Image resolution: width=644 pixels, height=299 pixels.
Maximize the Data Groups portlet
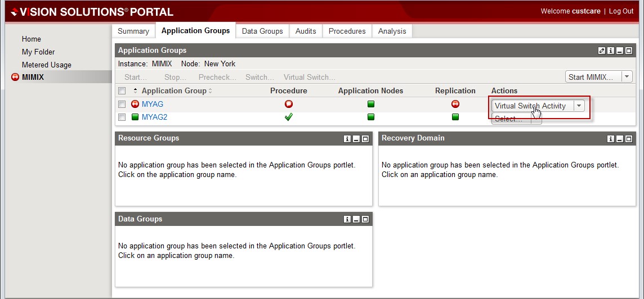point(365,219)
